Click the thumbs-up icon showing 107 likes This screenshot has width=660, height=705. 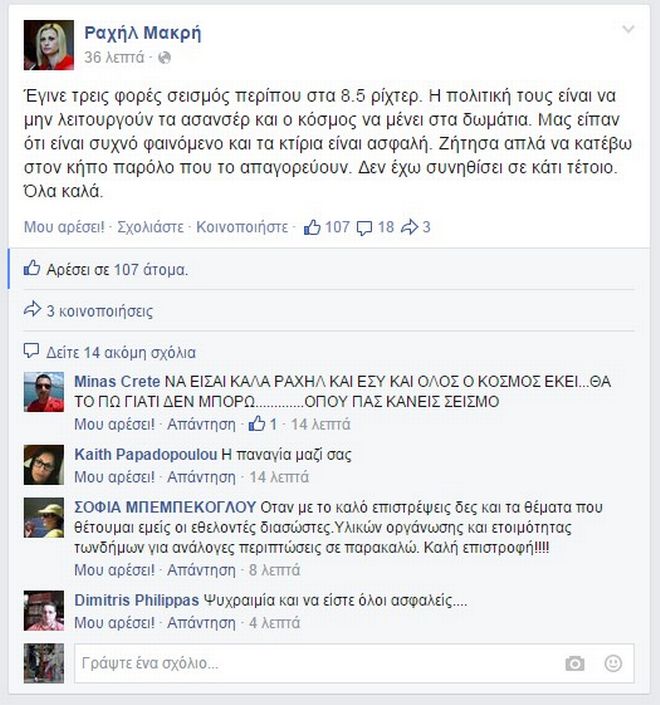click(312, 227)
